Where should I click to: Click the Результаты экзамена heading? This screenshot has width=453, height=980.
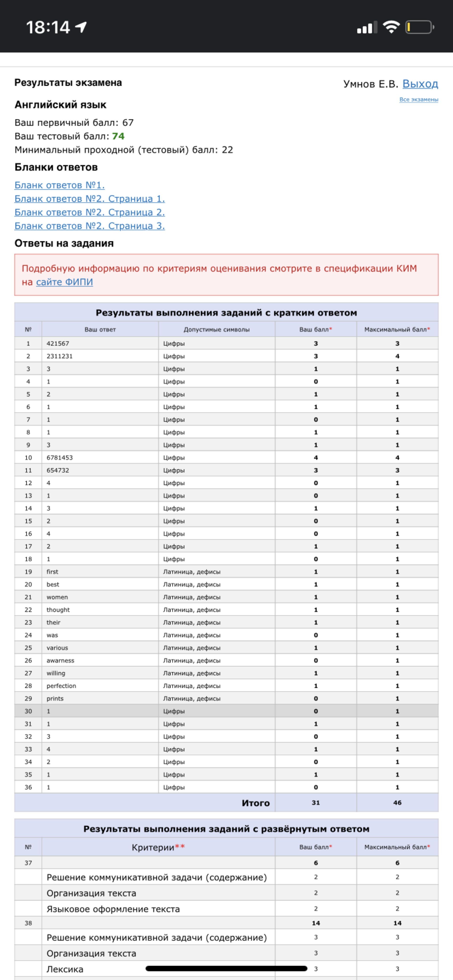pyautogui.click(x=68, y=83)
